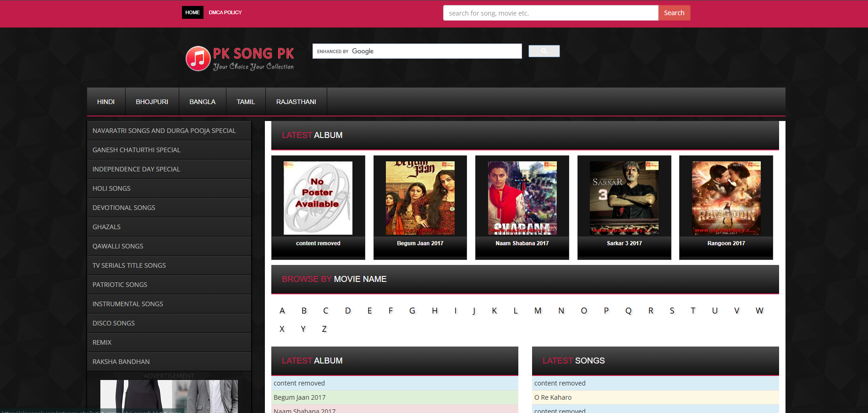Open the Begum Jaan 2017 poster

pyautogui.click(x=420, y=198)
